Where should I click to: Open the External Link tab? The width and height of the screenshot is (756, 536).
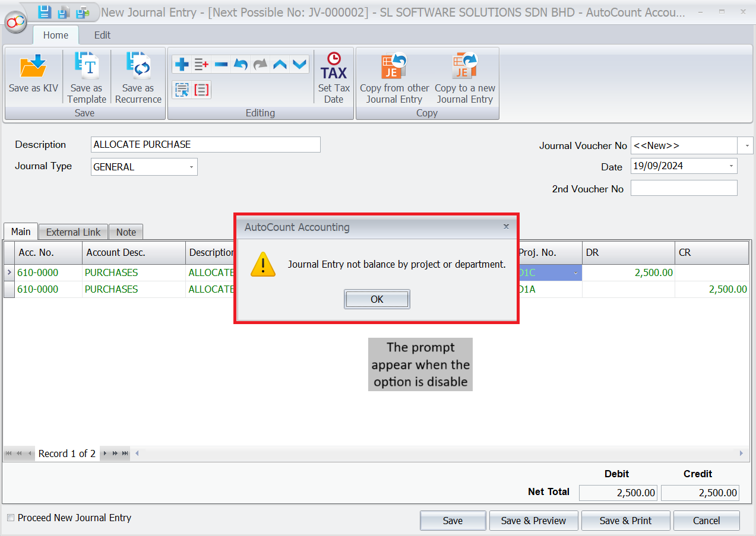pyautogui.click(x=73, y=232)
